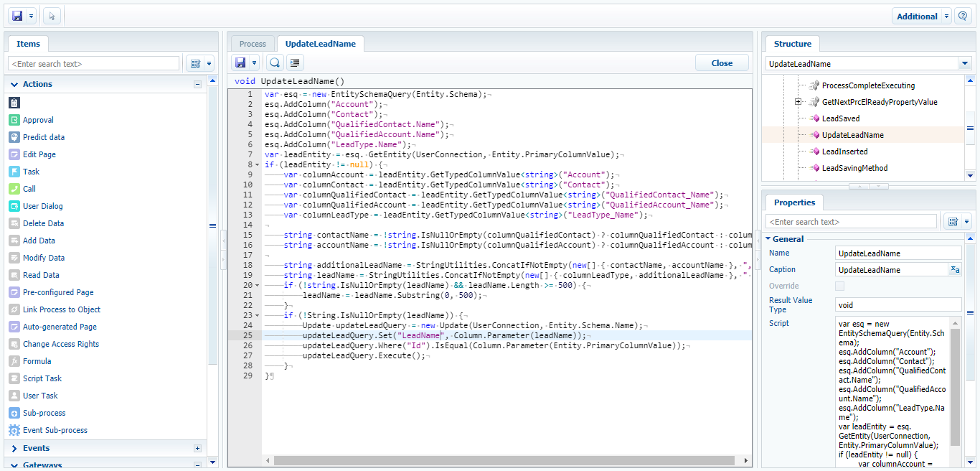The image size is (980, 471).
Task: Open the Additional button top right
Action: pos(916,15)
